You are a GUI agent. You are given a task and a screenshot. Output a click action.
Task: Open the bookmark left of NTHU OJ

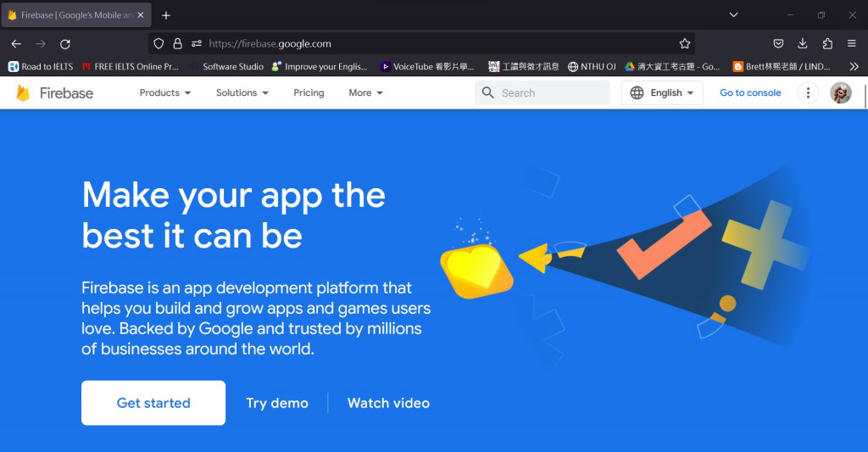click(524, 66)
